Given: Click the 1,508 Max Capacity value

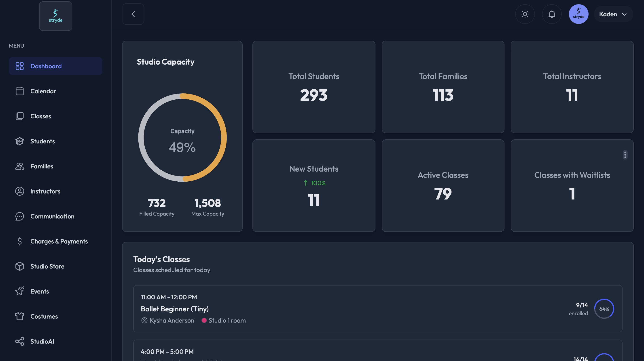Looking at the screenshot, I should 208,203.
